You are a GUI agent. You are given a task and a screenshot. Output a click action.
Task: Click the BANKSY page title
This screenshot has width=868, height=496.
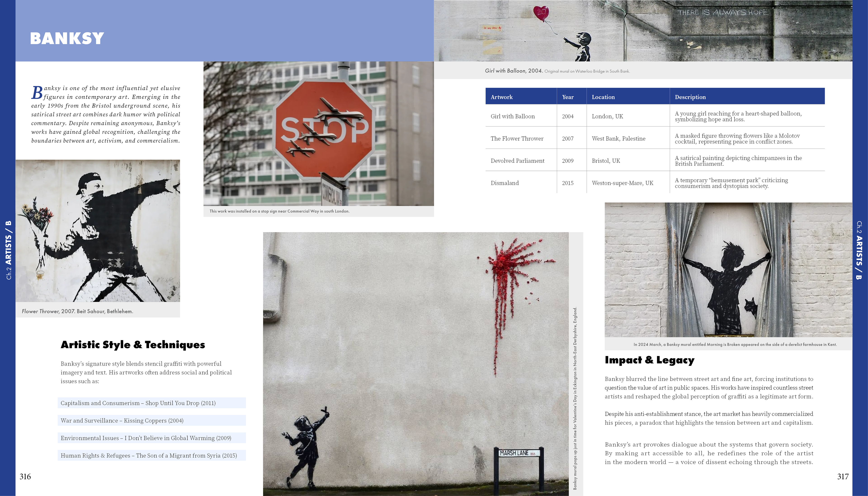pos(67,38)
